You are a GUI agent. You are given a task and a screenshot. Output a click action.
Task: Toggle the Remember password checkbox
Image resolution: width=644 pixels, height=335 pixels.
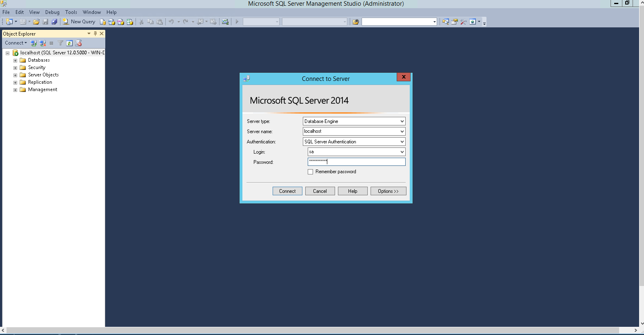click(311, 172)
